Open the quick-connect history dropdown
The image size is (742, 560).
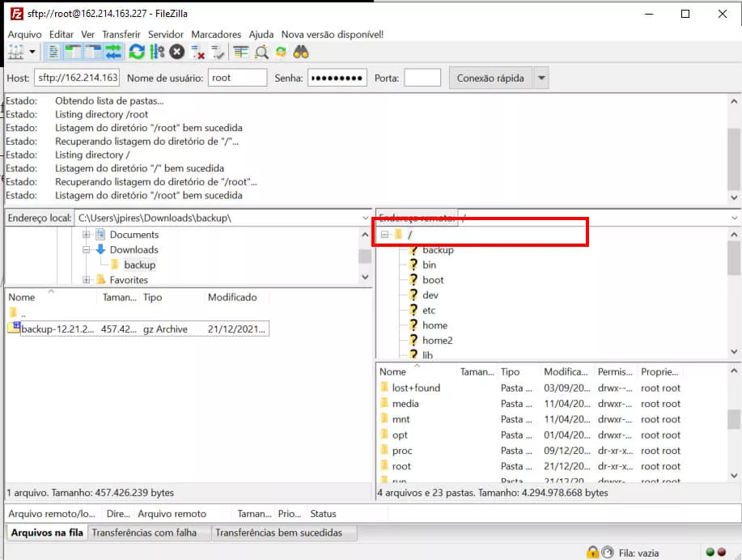[x=541, y=78]
